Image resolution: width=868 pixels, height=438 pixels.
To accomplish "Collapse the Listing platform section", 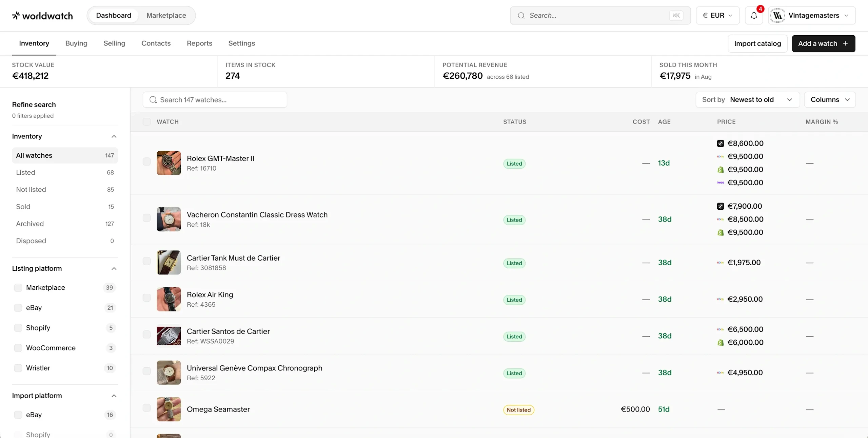I will coord(114,269).
